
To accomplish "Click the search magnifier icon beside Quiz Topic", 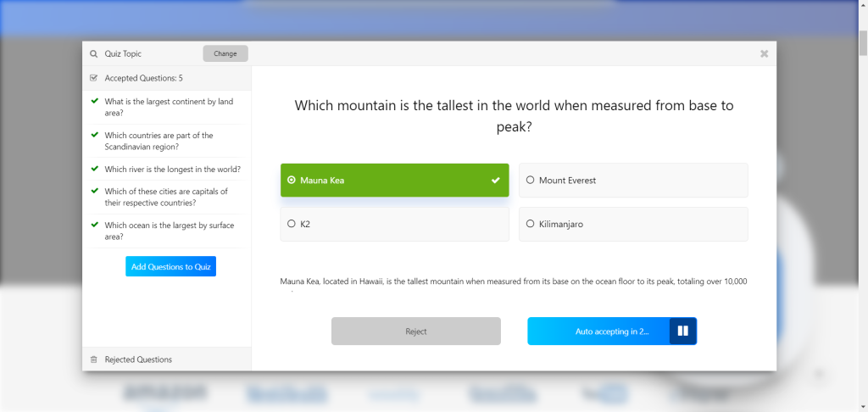I will click(93, 54).
